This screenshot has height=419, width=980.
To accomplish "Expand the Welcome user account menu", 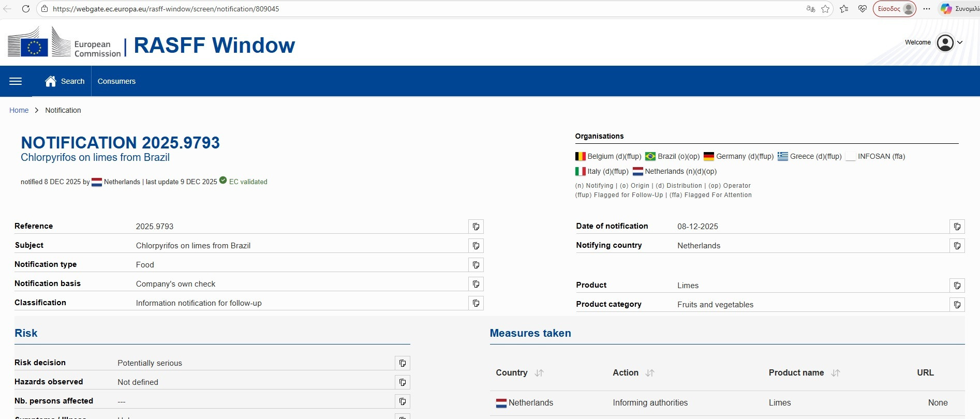I will pyautogui.click(x=949, y=42).
